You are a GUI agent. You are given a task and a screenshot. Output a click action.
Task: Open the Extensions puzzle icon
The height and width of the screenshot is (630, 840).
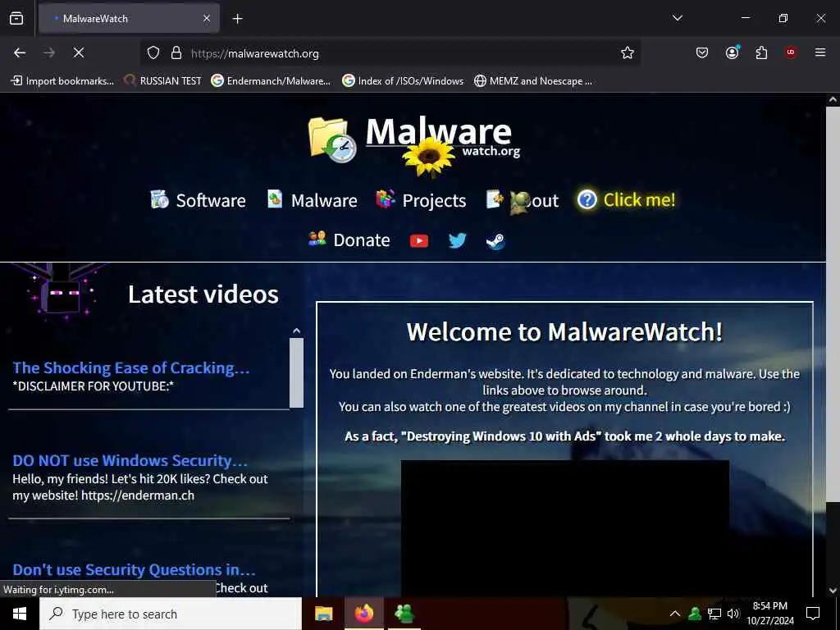click(x=761, y=52)
